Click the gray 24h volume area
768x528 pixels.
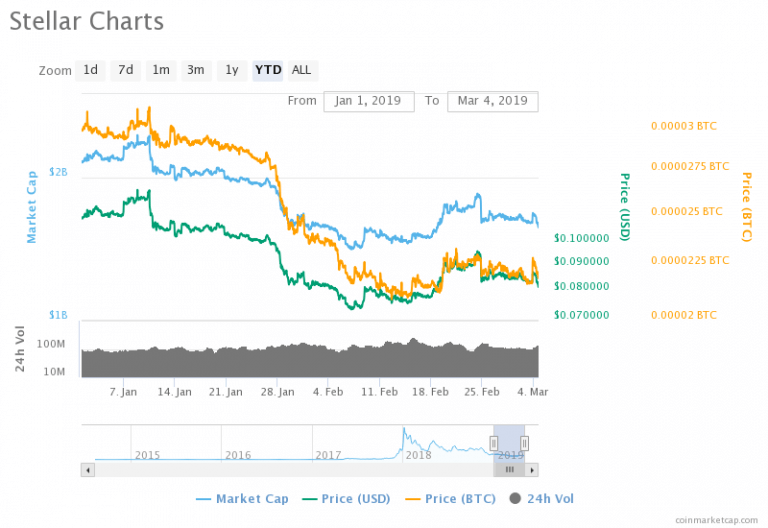[x=310, y=362]
